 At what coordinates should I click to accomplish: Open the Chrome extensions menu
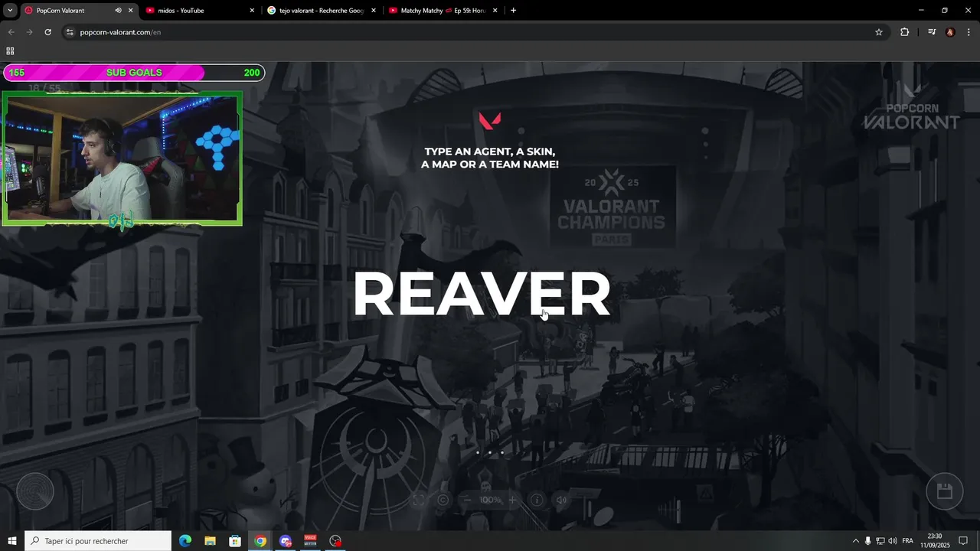click(904, 32)
